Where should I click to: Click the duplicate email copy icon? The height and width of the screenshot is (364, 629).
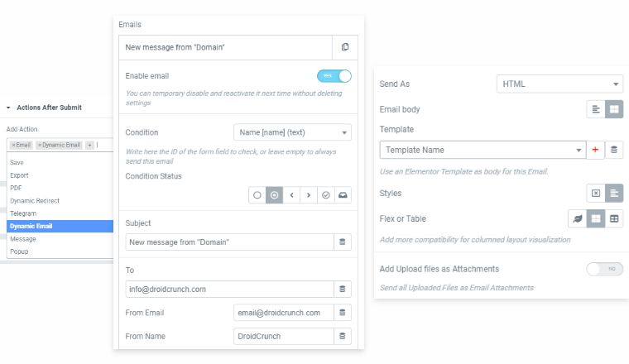pos(345,47)
